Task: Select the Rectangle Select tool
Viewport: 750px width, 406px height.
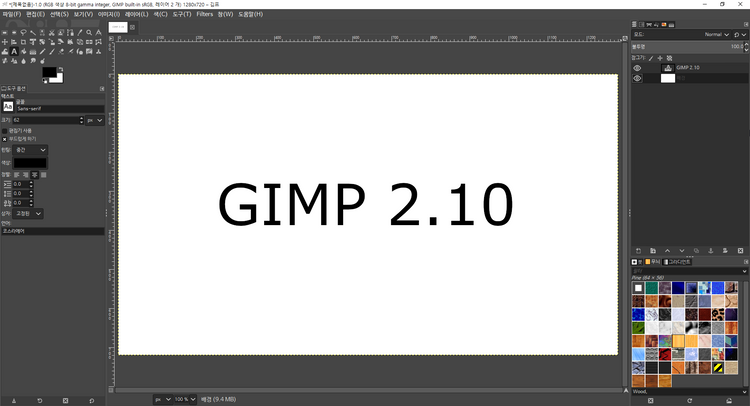Action: (x=5, y=33)
